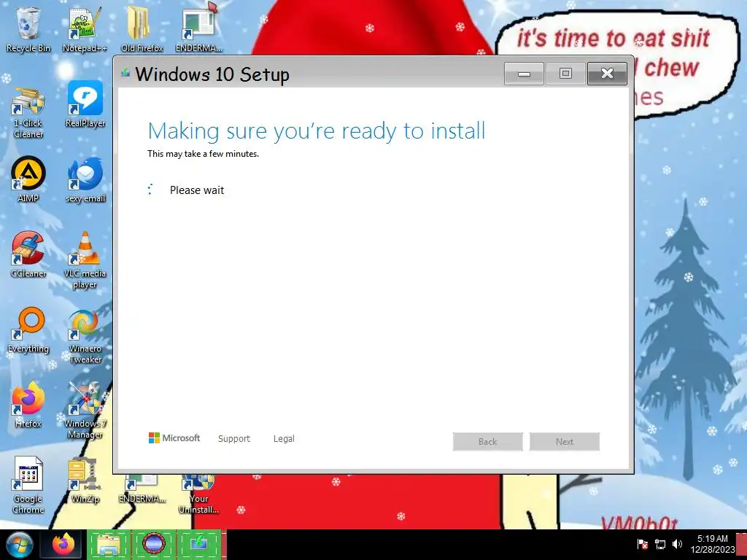The height and width of the screenshot is (560, 747).
Task: Maximize the Windows 10 Setup window
Action: [x=565, y=74]
